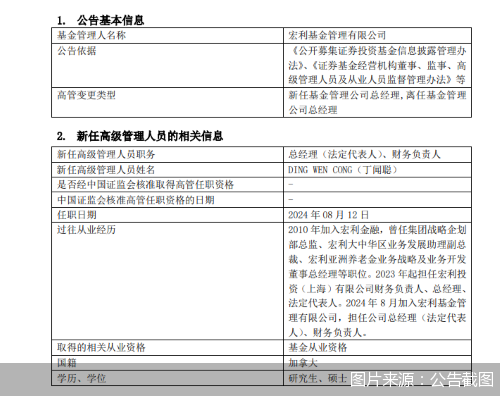Viewport: 500px width, 396px height.
Task: Click the '国籍' label cell
Action: 167,363
